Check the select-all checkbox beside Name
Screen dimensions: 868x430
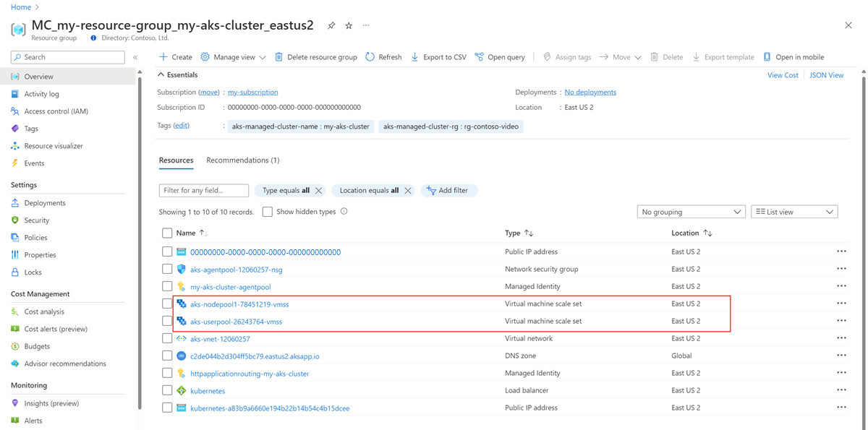tap(167, 233)
